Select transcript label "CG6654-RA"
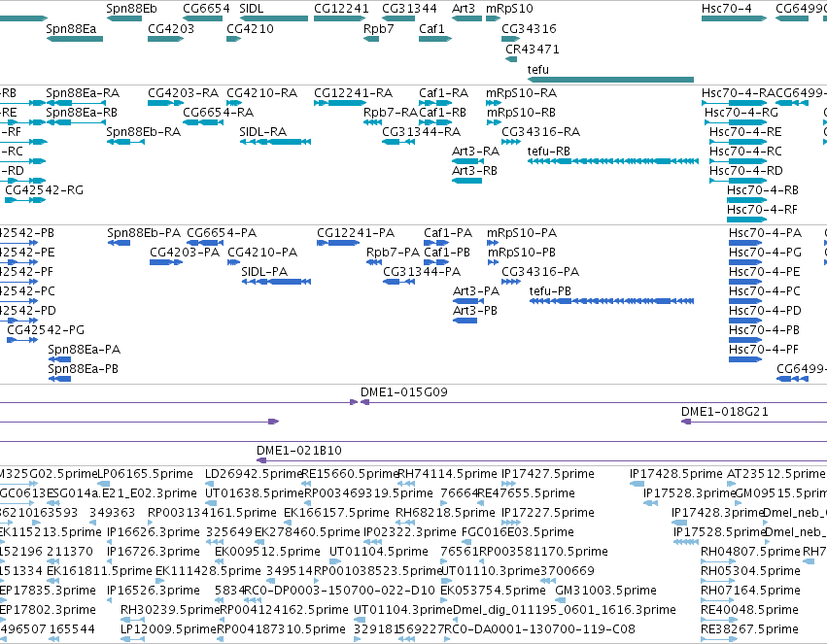The height and width of the screenshot is (644, 827). (219, 113)
